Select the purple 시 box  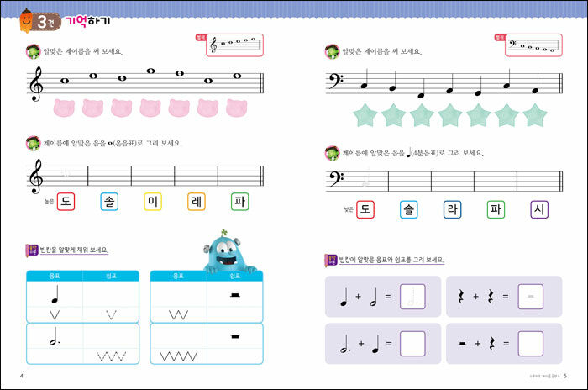pos(539,209)
